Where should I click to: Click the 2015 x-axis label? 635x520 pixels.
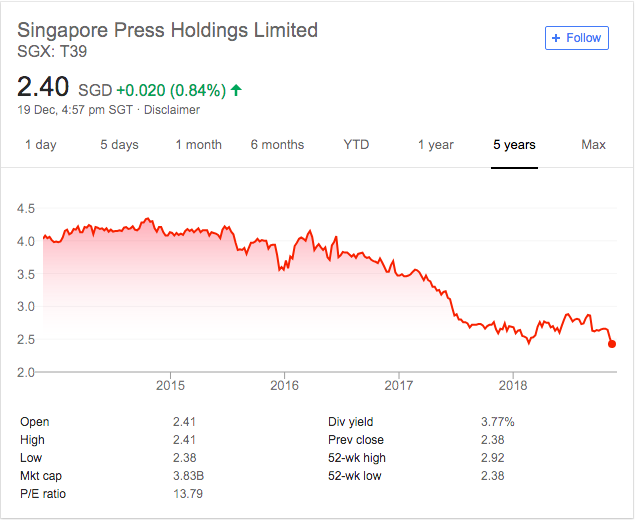(170, 385)
